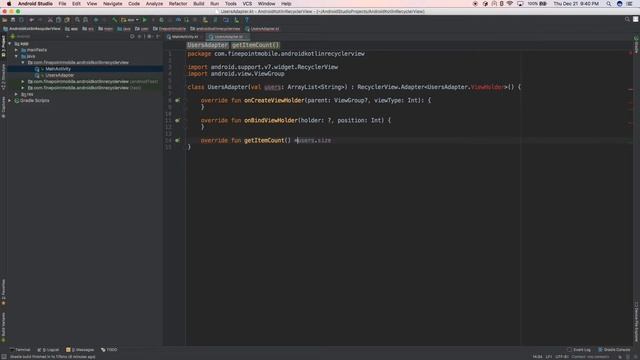Expand the res folder

(16, 94)
